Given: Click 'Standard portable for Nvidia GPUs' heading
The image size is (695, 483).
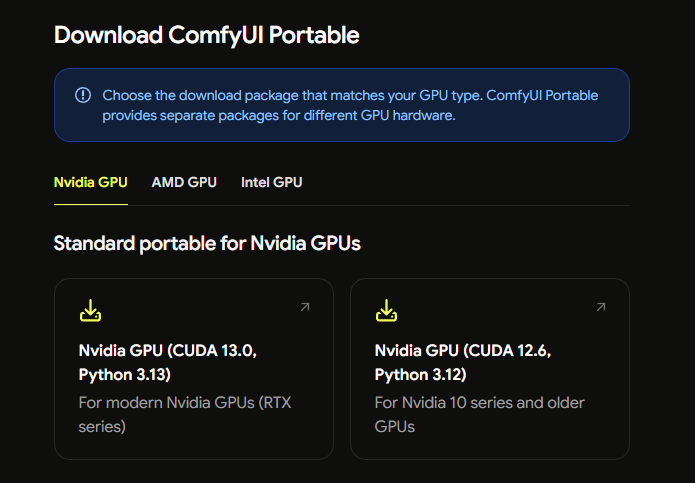Looking at the screenshot, I should point(207,243).
